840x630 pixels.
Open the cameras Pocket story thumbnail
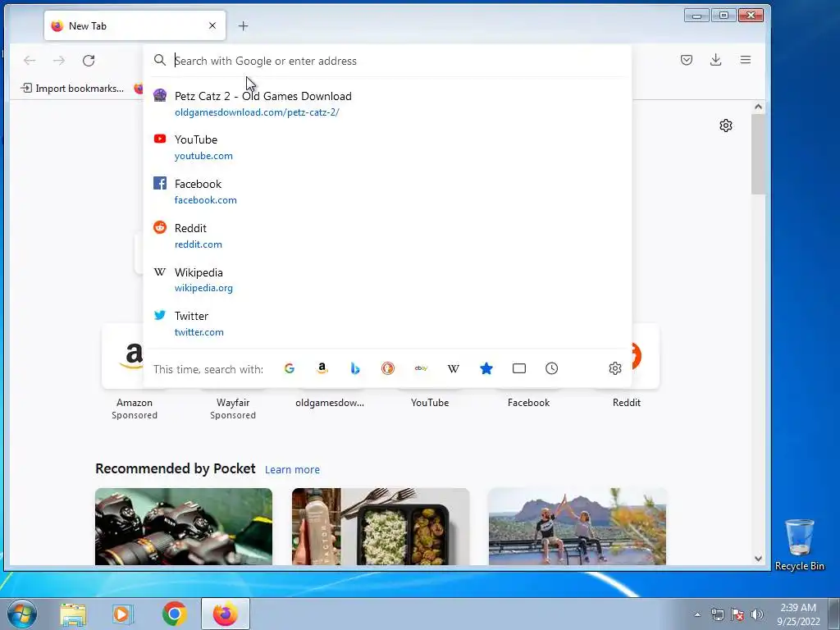click(x=184, y=527)
